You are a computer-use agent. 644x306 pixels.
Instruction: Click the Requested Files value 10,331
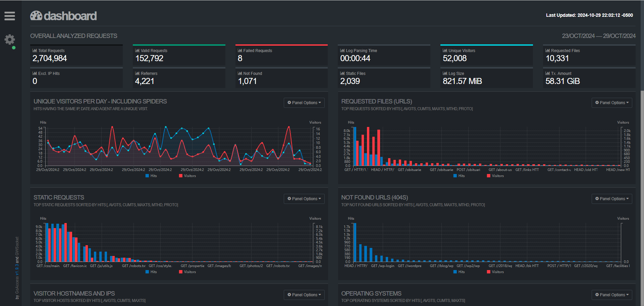pos(557,58)
